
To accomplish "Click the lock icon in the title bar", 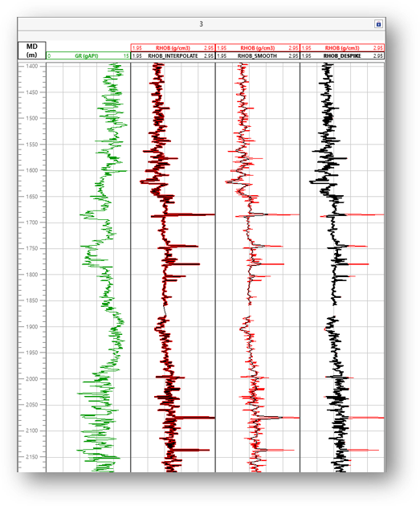I will point(378,24).
